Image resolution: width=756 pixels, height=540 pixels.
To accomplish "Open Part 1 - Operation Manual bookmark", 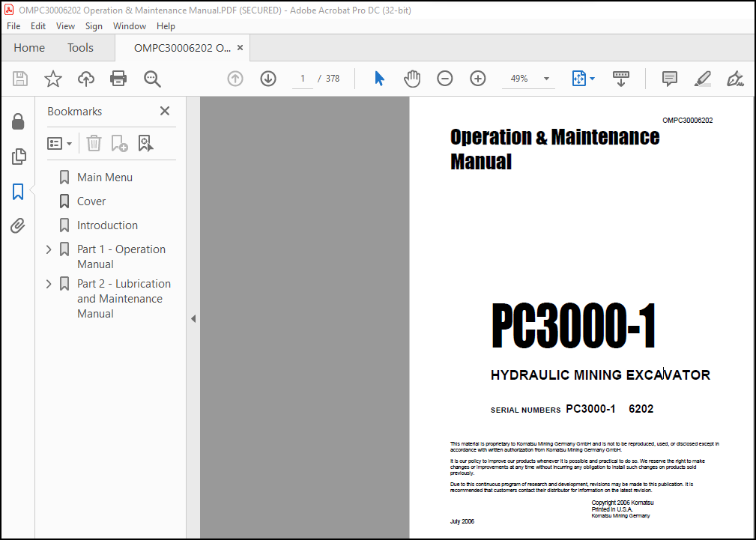I will tap(121, 256).
